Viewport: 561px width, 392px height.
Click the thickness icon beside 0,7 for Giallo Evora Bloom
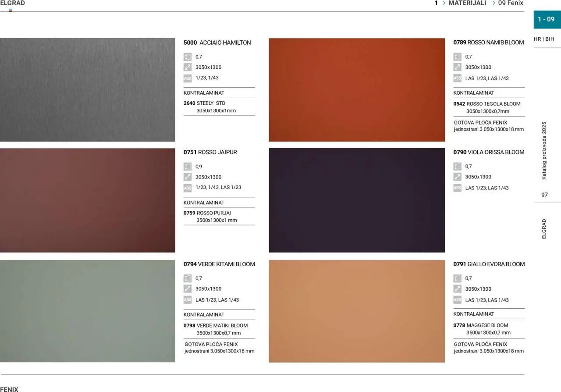tap(458, 278)
